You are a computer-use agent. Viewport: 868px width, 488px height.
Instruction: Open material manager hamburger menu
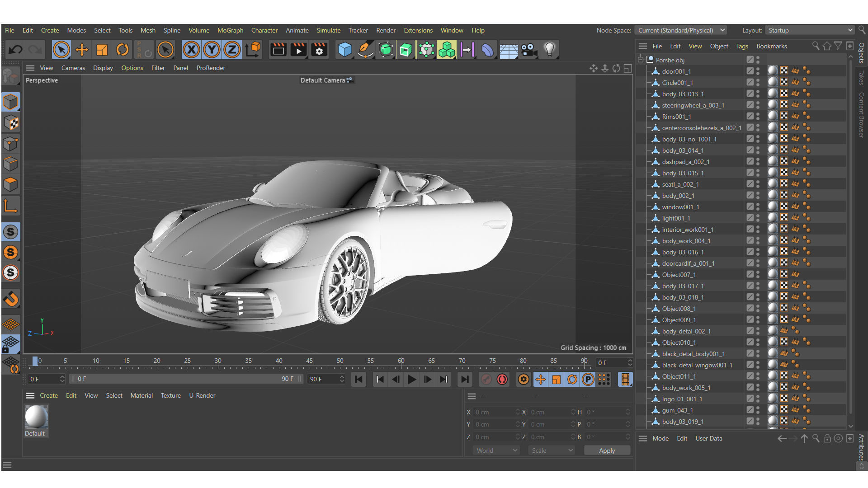coord(30,395)
